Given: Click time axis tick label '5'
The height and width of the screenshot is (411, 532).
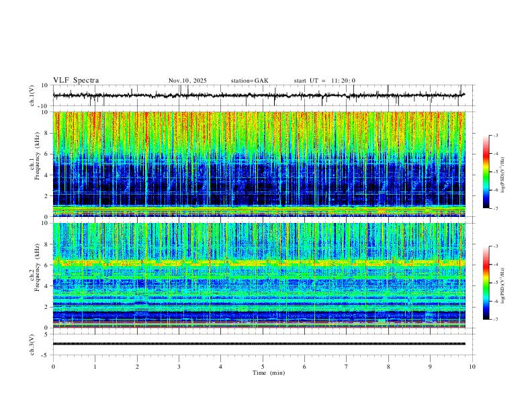Looking at the screenshot, I should coord(263,367).
